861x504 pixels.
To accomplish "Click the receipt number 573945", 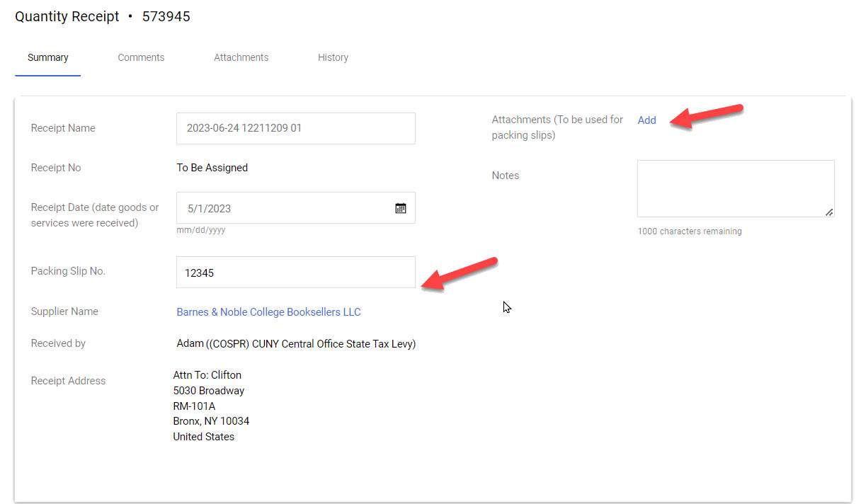I will 166,16.
